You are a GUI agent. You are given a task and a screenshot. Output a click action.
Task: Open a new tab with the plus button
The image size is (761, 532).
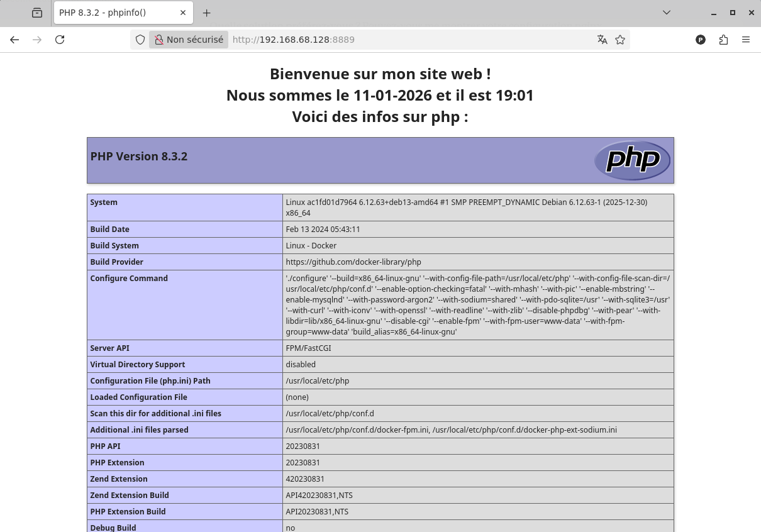(x=206, y=13)
